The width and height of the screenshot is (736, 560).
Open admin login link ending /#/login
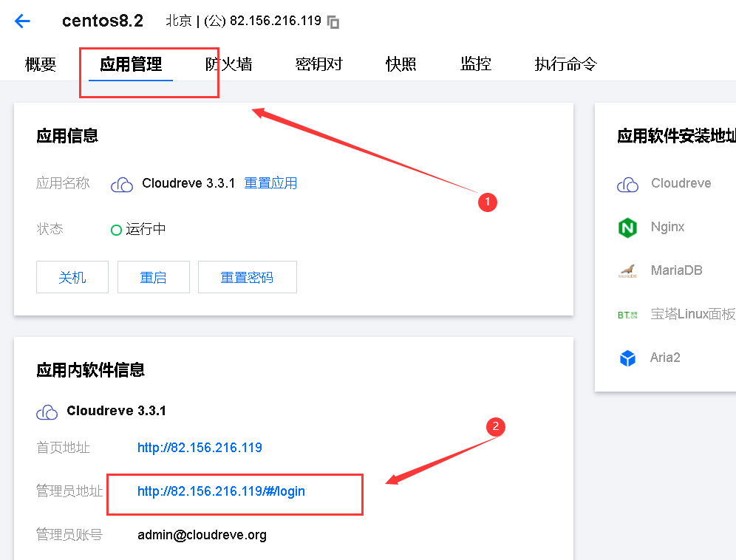(x=221, y=491)
